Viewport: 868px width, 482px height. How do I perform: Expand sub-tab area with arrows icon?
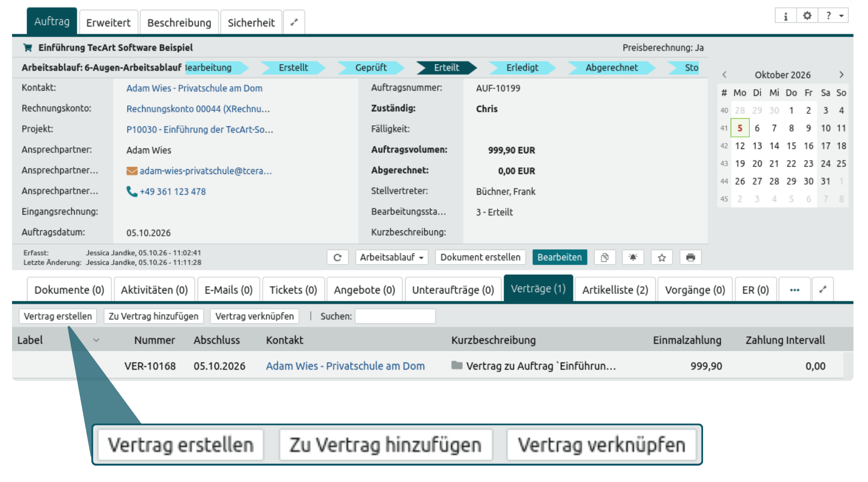pos(823,290)
